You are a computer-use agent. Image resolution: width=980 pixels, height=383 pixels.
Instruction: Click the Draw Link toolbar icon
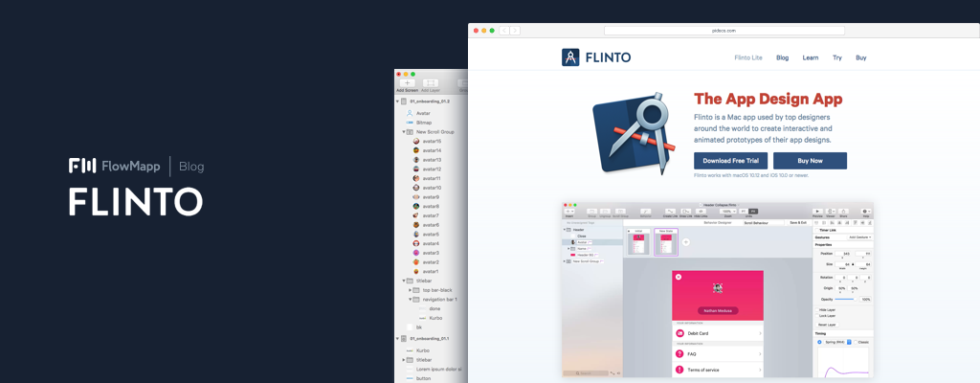685,211
